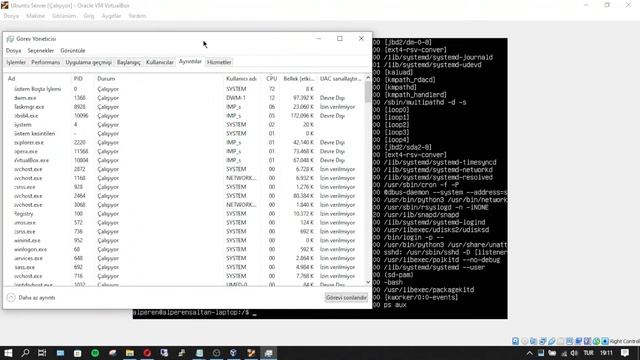Select the services.exe process row
640x360 pixels.
tap(184, 258)
